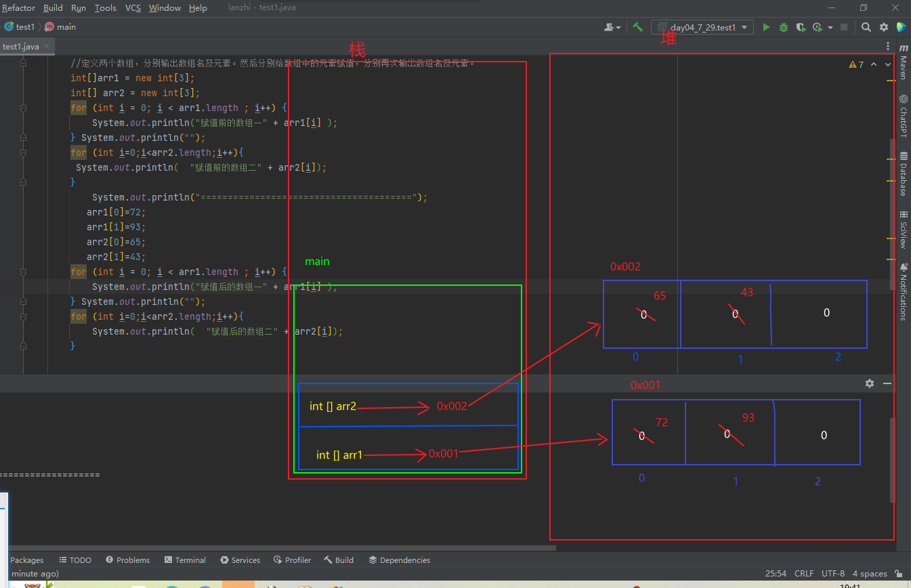This screenshot has width=911, height=588.
Task: Click the grey Stop square icon
Action: point(844,27)
